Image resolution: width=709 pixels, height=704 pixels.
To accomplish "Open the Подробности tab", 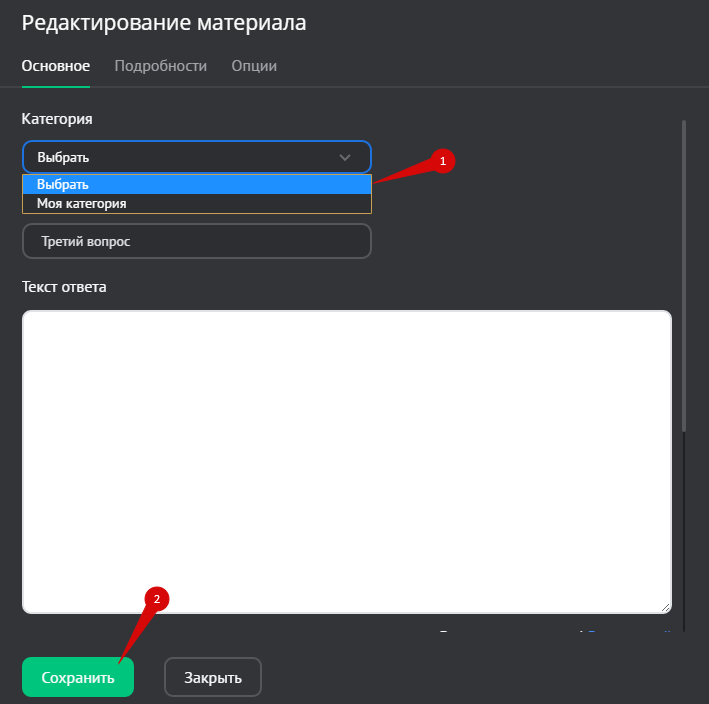I will 160,66.
